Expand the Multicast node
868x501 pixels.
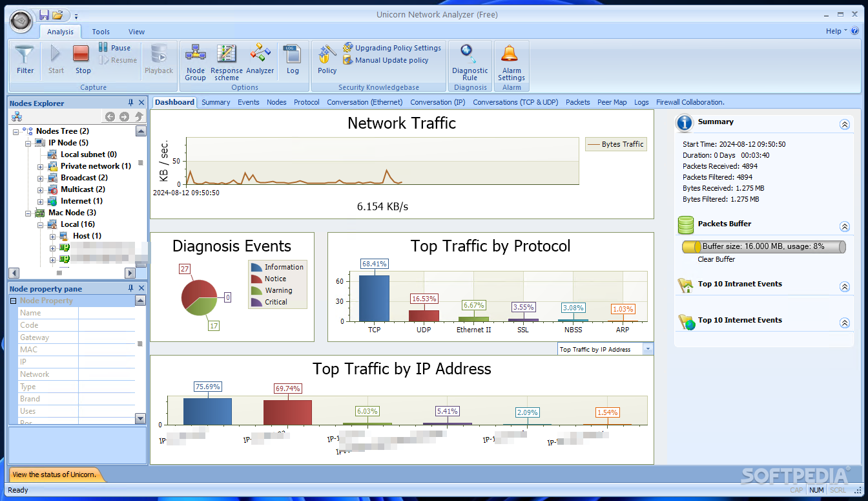[41, 189]
